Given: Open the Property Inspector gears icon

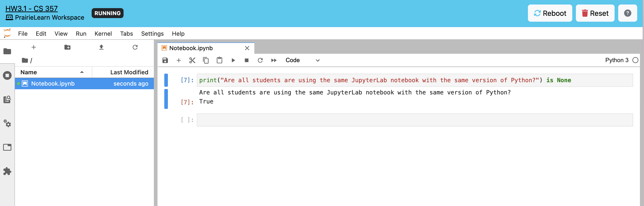Looking at the screenshot, I should coord(7,123).
